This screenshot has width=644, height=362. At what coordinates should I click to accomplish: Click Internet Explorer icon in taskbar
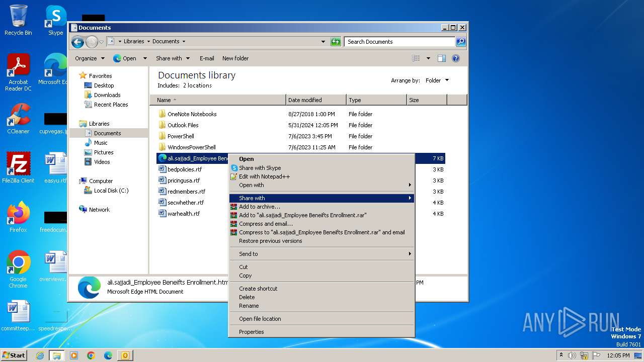click(x=40, y=355)
